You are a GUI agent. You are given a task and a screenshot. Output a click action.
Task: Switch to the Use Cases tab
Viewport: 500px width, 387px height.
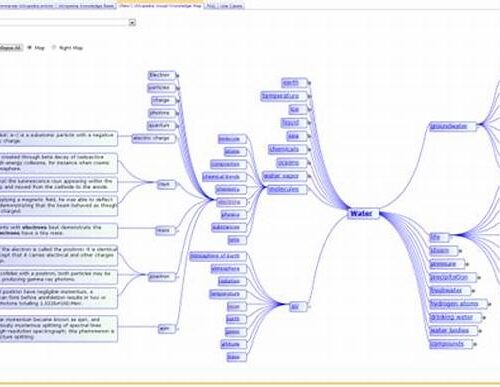click(x=231, y=6)
